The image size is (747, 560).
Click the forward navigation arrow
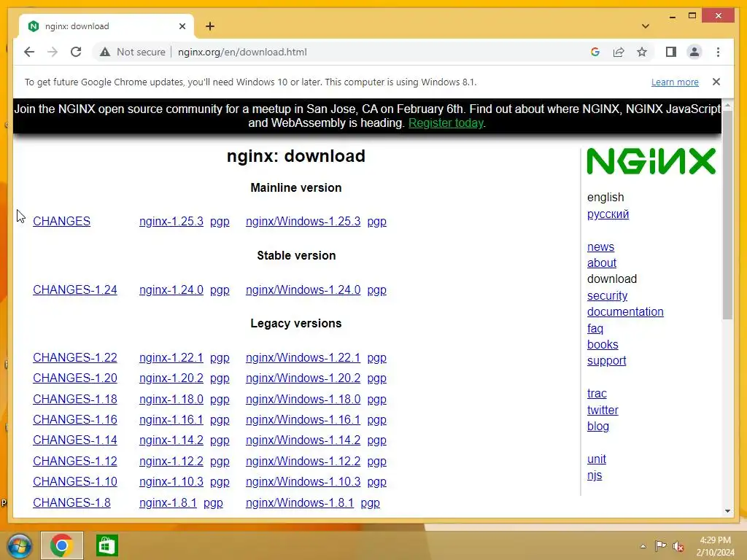(53, 52)
